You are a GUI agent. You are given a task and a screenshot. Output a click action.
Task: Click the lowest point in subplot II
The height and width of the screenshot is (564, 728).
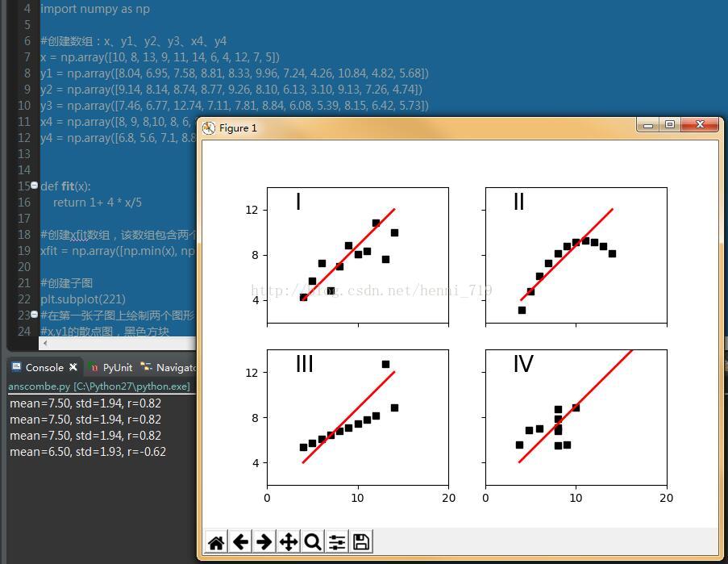click(522, 310)
